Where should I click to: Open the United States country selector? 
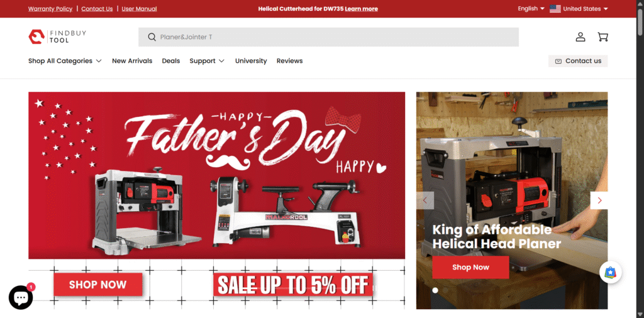coord(579,9)
